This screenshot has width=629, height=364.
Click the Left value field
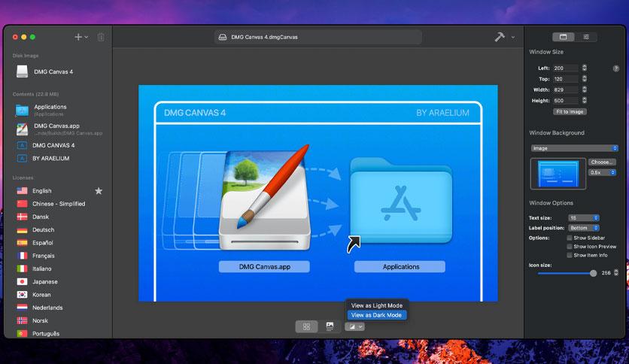[x=566, y=68]
